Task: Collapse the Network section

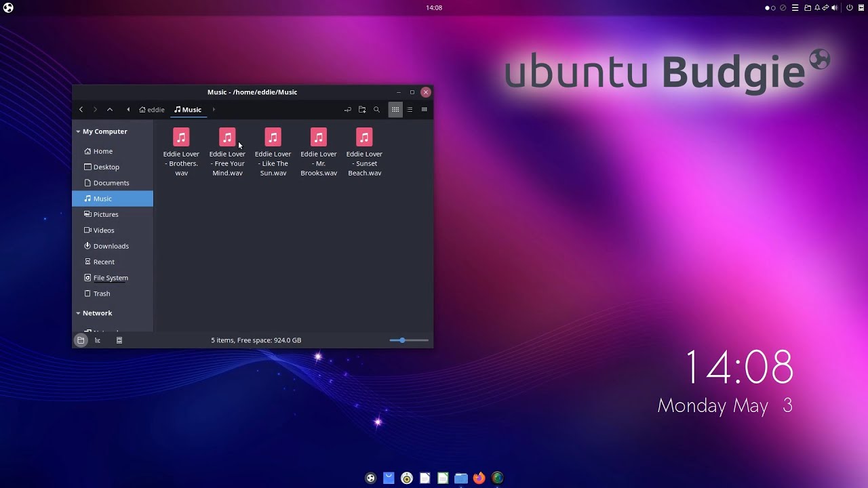Action: click(78, 313)
